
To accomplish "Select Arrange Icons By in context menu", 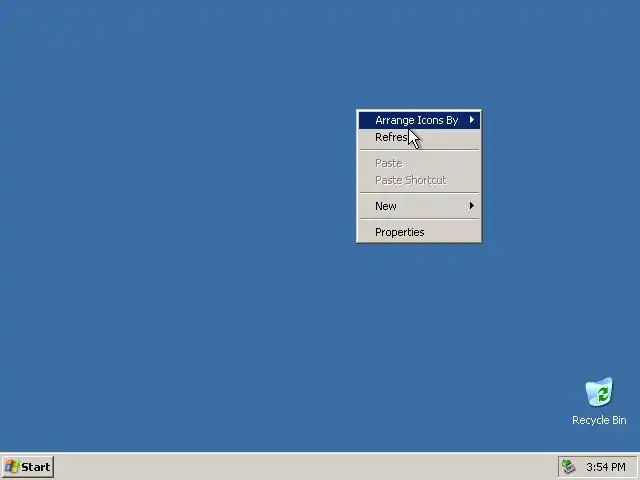I will (419, 120).
